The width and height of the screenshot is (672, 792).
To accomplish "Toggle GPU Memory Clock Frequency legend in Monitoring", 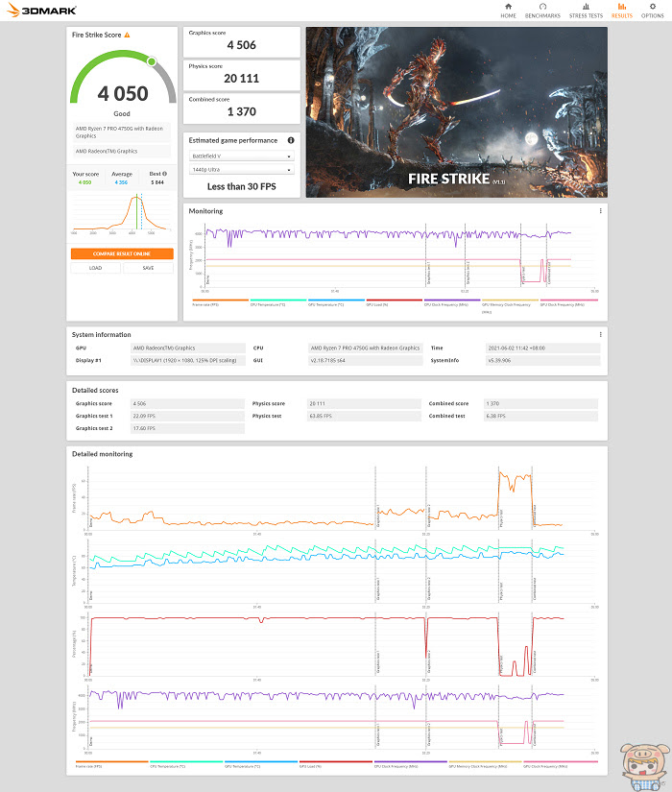I will [x=510, y=305].
